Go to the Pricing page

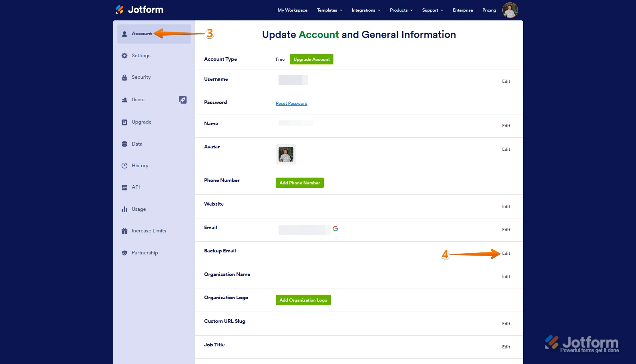(x=489, y=10)
